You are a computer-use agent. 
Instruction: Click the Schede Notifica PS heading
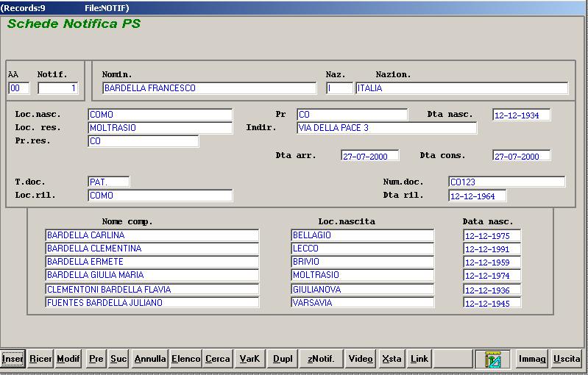coord(74,24)
